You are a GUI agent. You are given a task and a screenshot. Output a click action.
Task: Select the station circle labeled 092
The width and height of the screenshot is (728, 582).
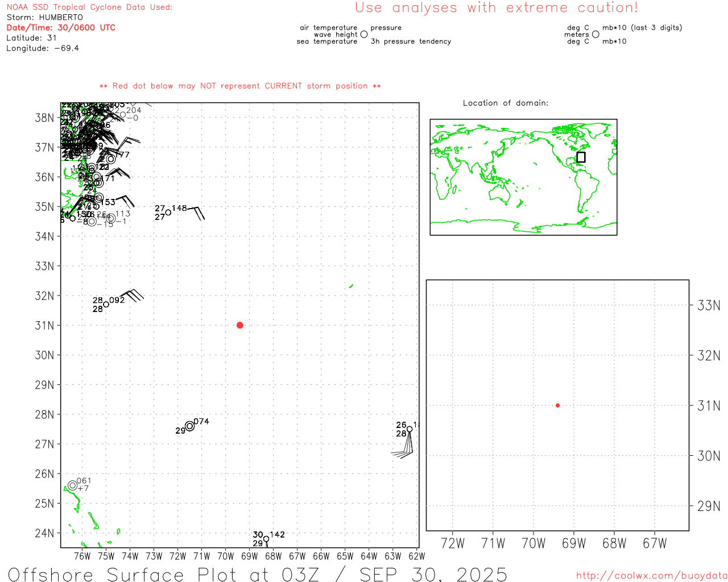click(106, 305)
